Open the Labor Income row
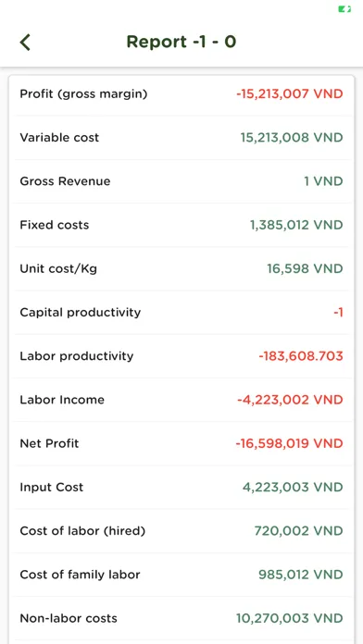363x644 pixels. pos(181,400)
